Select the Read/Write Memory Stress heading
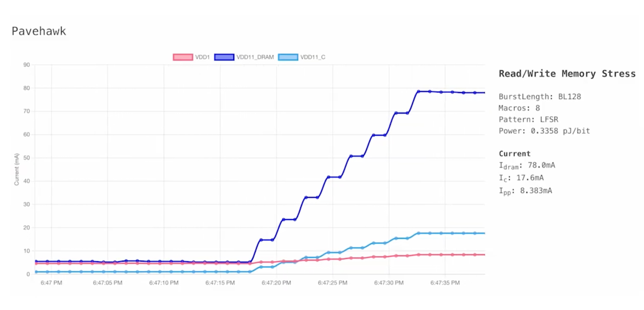This screenshot has width=644, height=310. click(567, 74)
